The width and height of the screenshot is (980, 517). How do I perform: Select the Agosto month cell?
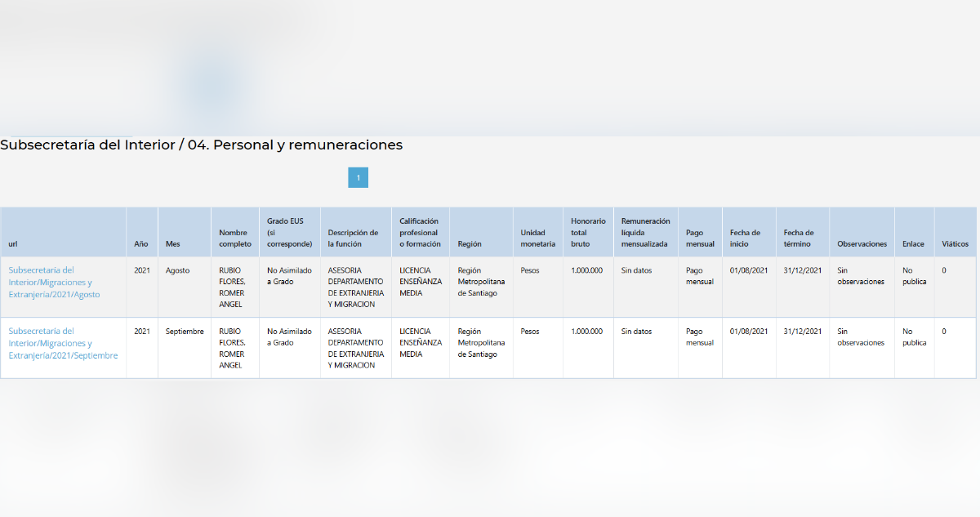pos(176,270)
